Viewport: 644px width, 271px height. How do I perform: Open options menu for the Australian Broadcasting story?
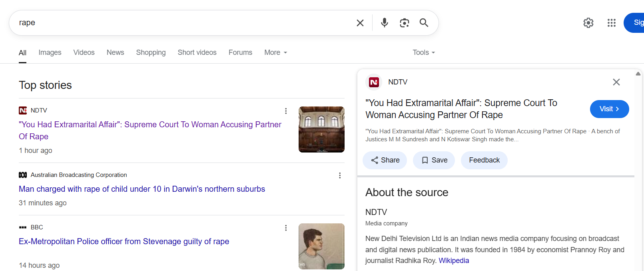340,175
